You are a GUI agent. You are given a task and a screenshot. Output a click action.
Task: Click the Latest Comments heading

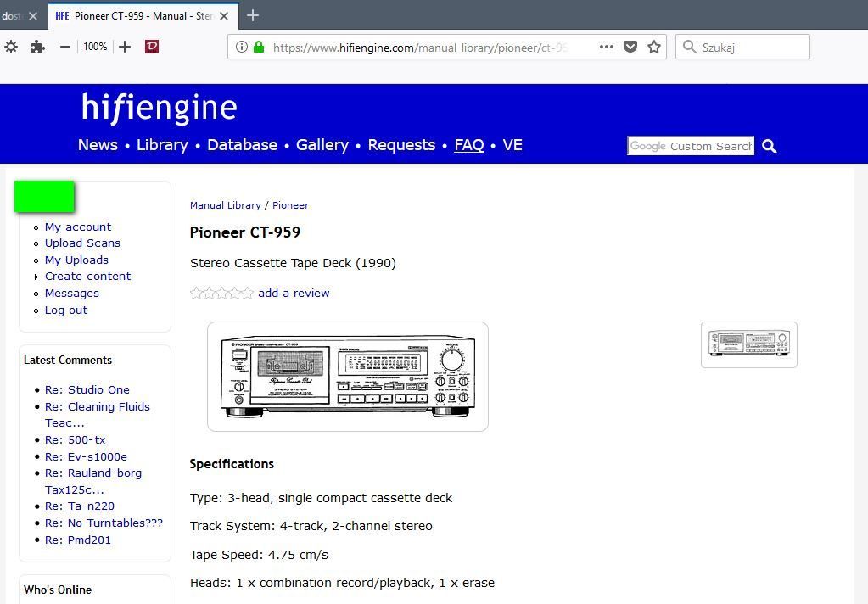(68, 361)
